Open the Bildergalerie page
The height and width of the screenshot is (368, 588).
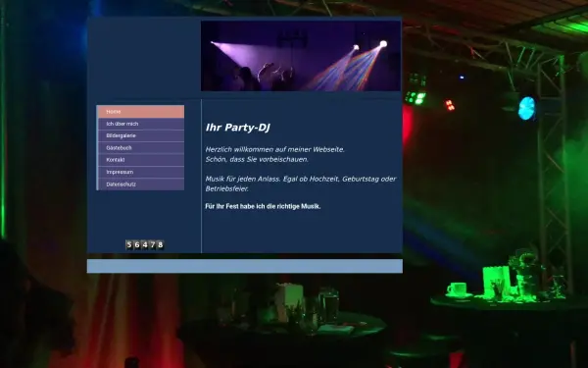pyautogui.click(x=140, y=135)
